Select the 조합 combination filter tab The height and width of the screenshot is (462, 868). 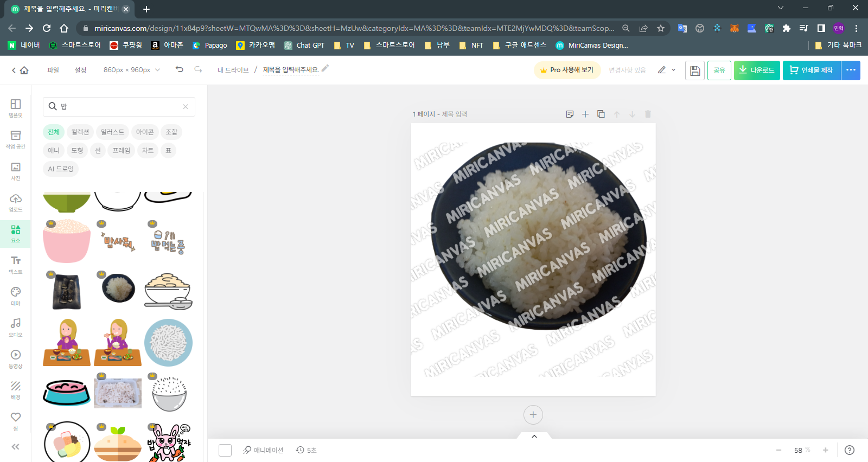[x=171, y=132]
